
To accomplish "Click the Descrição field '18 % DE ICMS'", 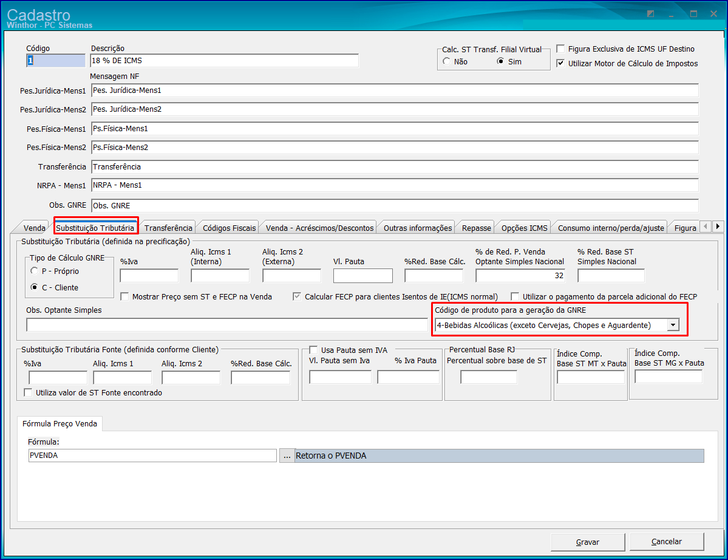I will click(x=224, y=60).
